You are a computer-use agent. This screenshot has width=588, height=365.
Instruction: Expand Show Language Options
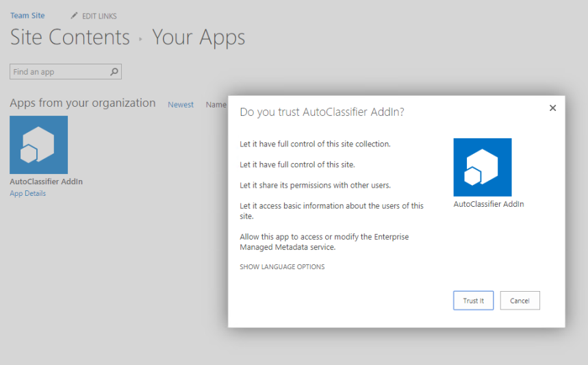[282, 267]
